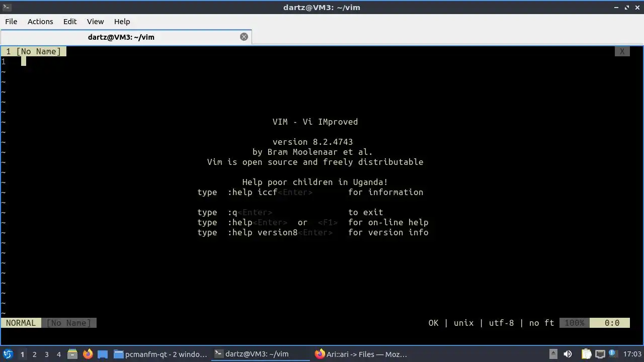Switch to pcmanfm-qt taskbar window group

point(160,354)
